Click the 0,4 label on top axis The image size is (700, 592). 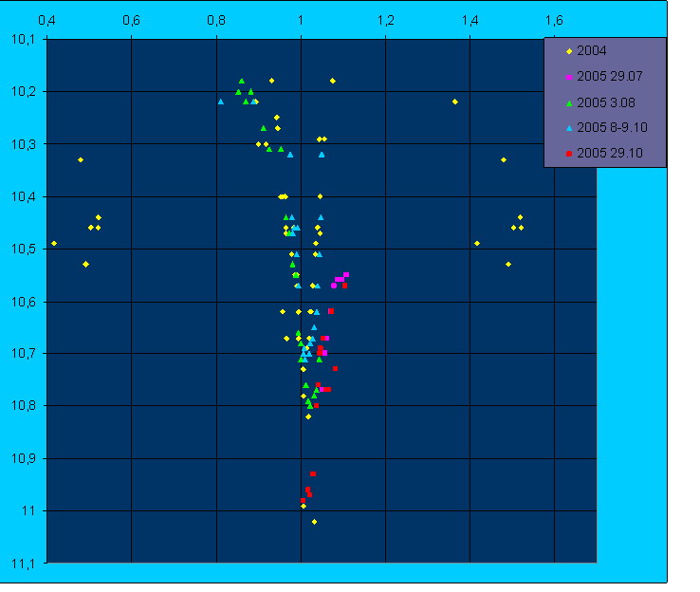[x=46, y=21]
